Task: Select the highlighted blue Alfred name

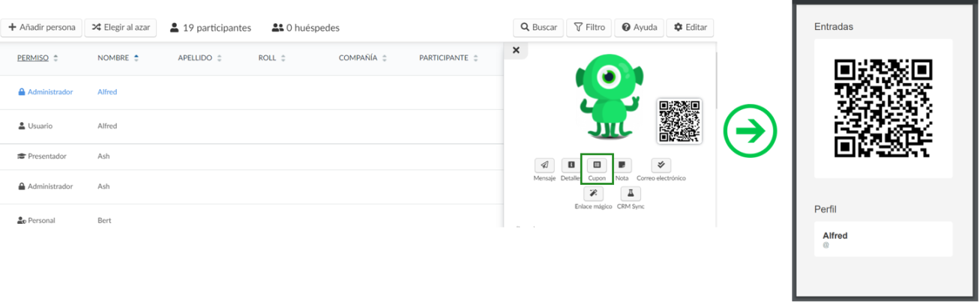Action: coord(107,92)
